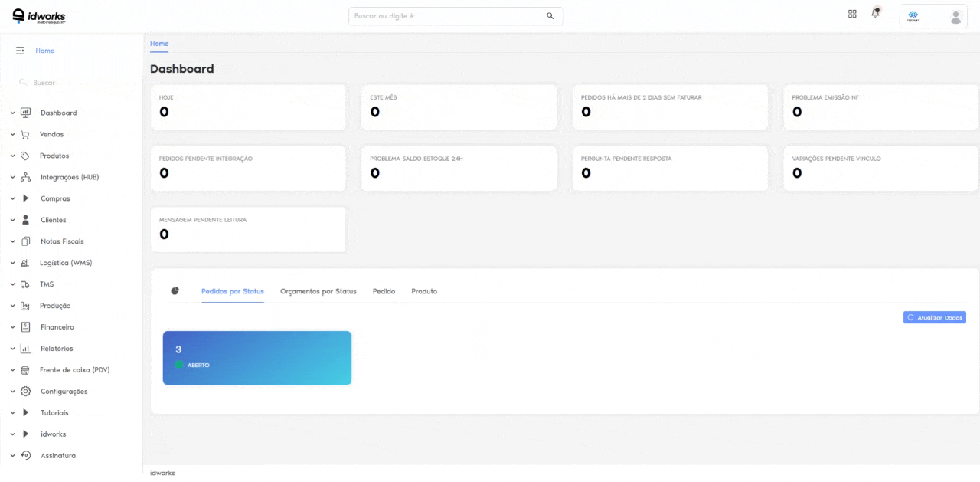
Task: Click the Atualizar Dados button
Action: click(x=935, y=317)
